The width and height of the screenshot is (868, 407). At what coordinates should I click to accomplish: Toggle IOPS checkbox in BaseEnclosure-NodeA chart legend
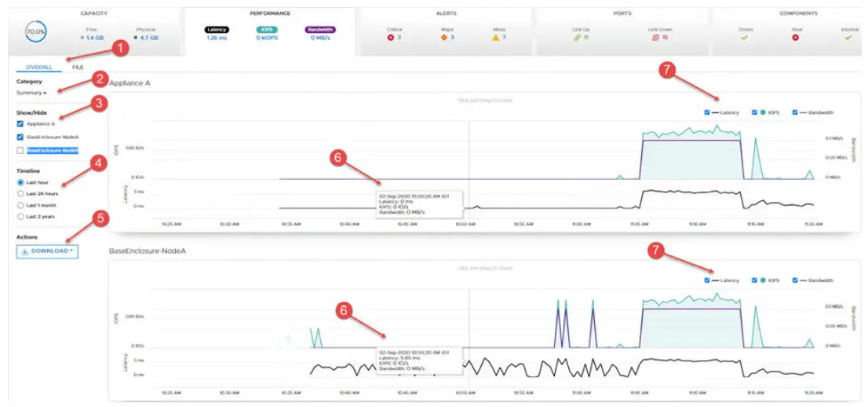coord(754,280)
